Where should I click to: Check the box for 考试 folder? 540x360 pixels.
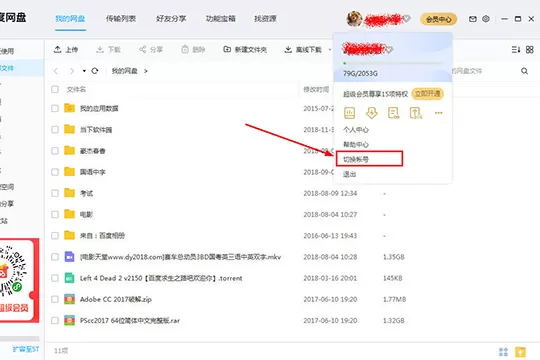(x=55, y=193)
